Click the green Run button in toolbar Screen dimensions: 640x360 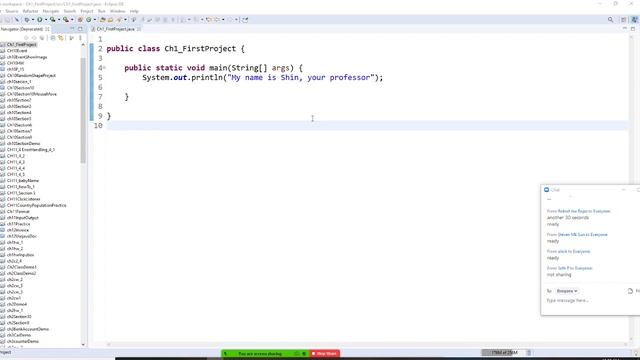point(40,20)
